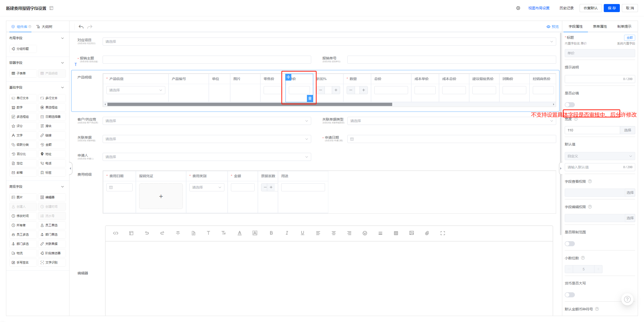Open the 对应项目 dropdown

(329, 42)
